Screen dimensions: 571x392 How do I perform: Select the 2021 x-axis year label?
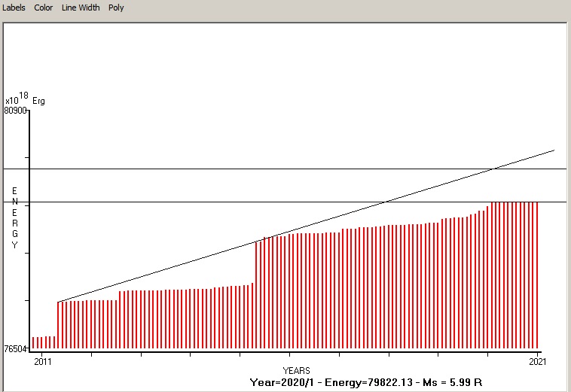tap(538, 362)
